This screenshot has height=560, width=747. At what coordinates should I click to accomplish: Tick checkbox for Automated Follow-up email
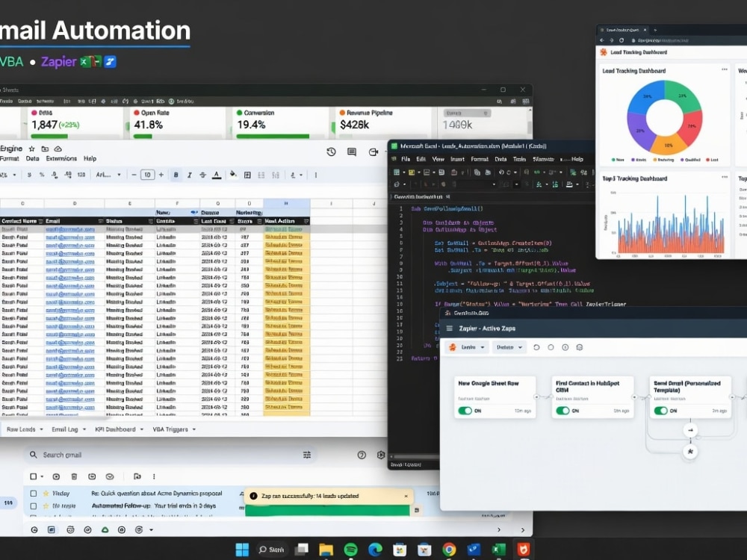34,505
